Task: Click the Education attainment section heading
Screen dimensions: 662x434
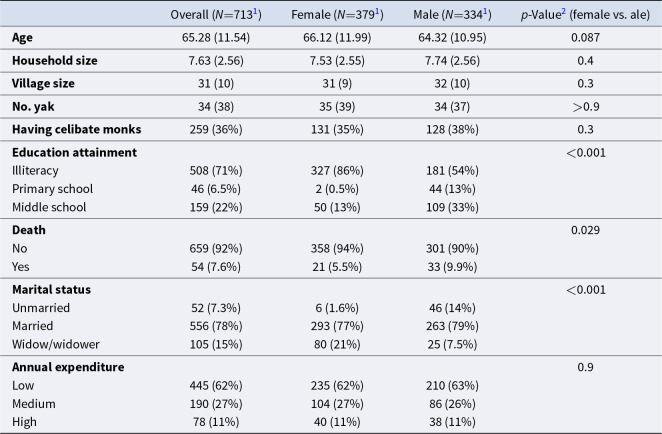Action: [x=74, y=152]
